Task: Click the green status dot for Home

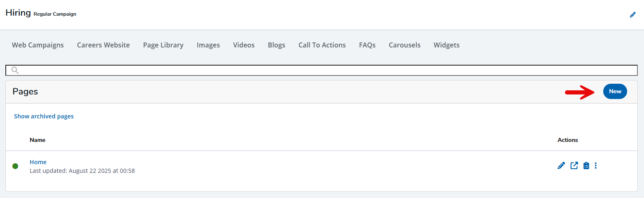Action: (15, 166)
